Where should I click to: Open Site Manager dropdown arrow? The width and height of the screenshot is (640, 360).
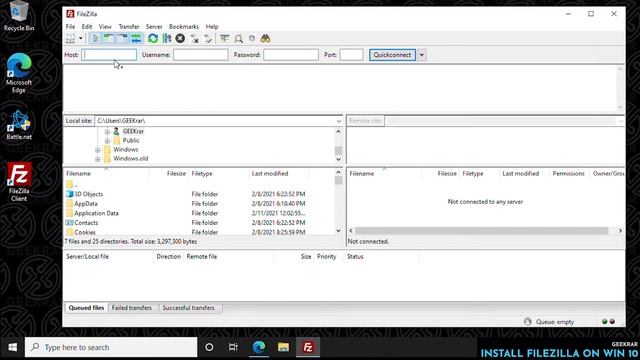pyautogui.click(x=80, y=39)
